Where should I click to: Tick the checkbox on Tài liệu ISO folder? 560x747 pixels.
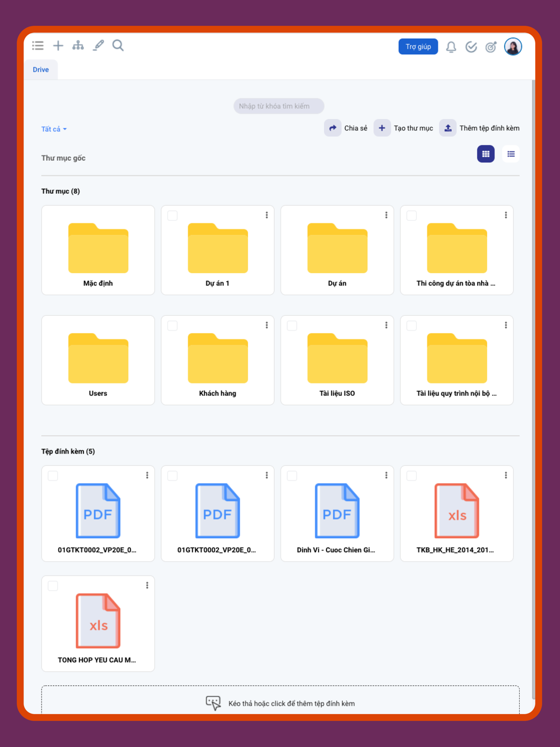[x=292, y=325]
